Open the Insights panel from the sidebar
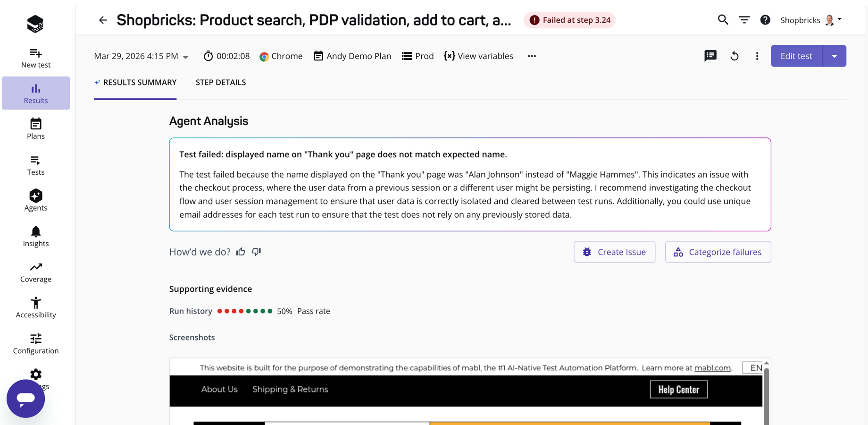The height and width of the screenshot is (425, 868). click(x=35, y=236)
